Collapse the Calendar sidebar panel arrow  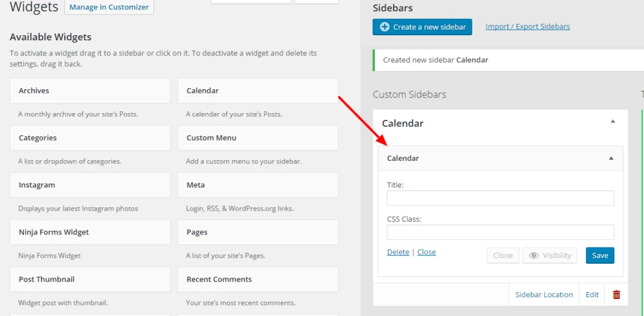[613, 122]
